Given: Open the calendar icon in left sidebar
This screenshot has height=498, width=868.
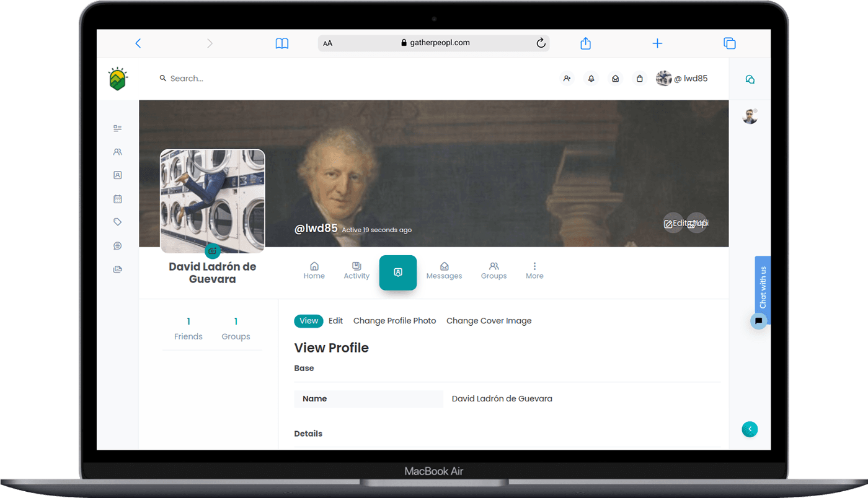Looking at the screenshot, I should 118,199.
